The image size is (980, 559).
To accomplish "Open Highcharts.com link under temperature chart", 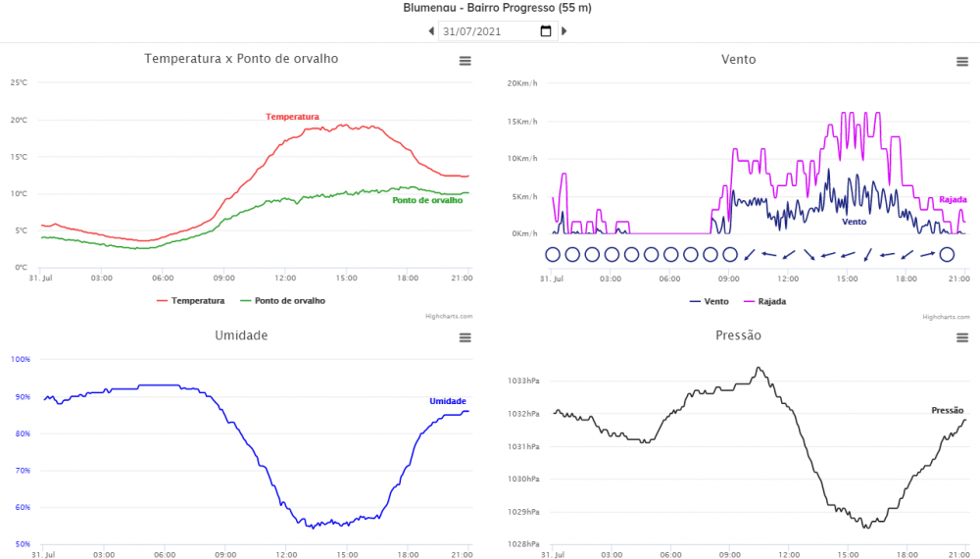I will [449, 317].
